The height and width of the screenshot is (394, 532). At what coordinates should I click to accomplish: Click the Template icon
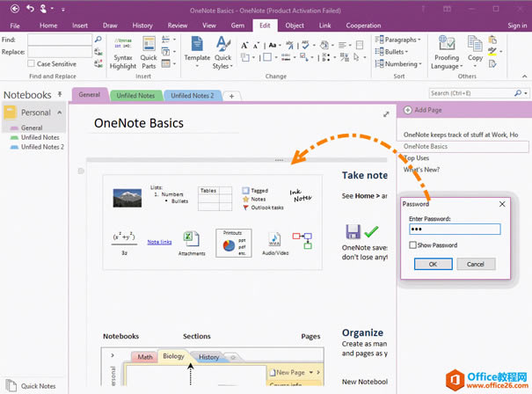coord(197,51)
